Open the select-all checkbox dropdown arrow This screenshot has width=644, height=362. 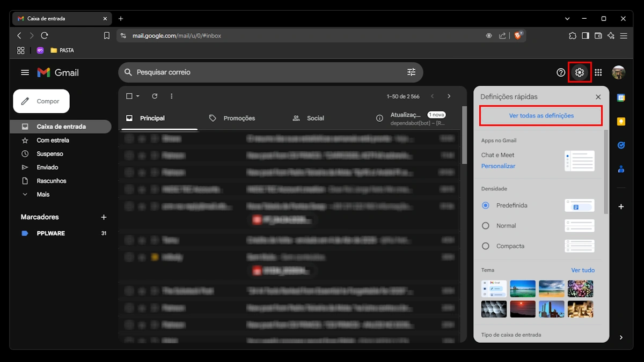point(138,97)
